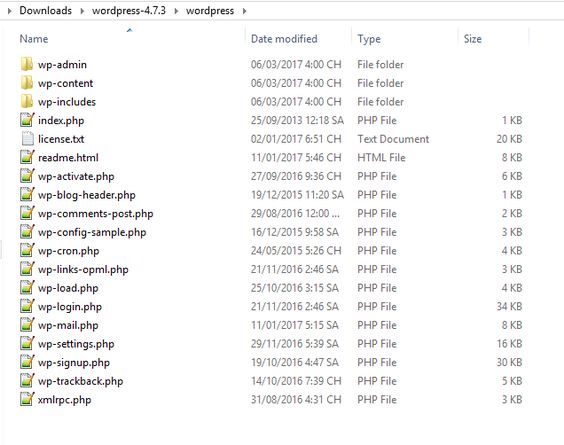Image resolution: width=564 pixels, height=445 pixels.
Task: Click the wp-comments-post.php file icon
Action: tap(27, 213)
